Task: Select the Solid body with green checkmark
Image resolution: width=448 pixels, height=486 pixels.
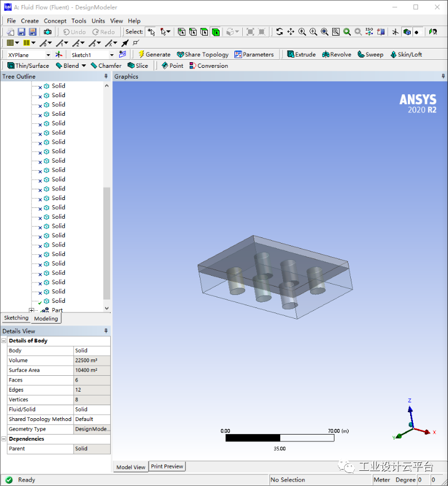Action: (58, 301)
